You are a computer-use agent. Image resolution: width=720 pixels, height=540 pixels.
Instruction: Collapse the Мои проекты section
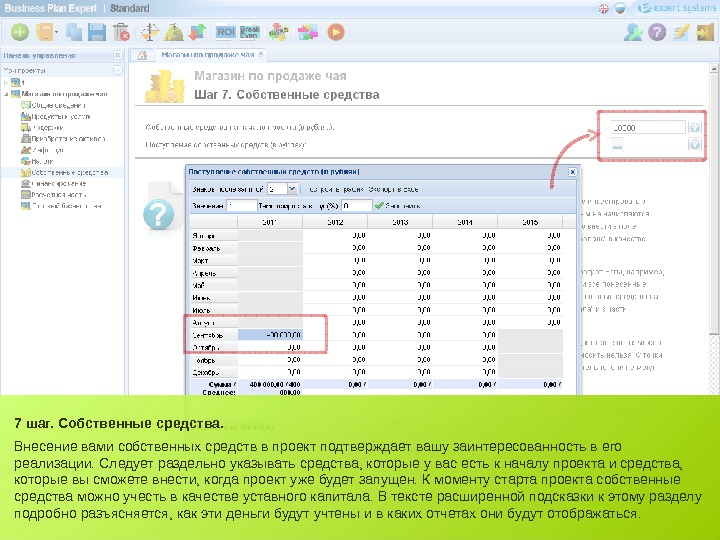click(x=118, y=70)
